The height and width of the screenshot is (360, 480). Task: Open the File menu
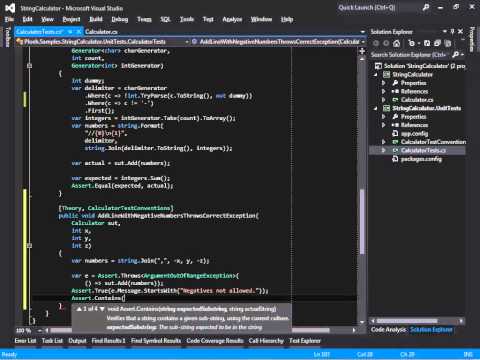(x=9, y=19)
